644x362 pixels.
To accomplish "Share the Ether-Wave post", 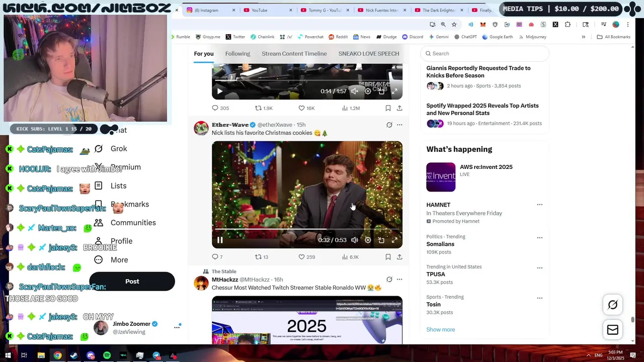I will coord(399,257).
